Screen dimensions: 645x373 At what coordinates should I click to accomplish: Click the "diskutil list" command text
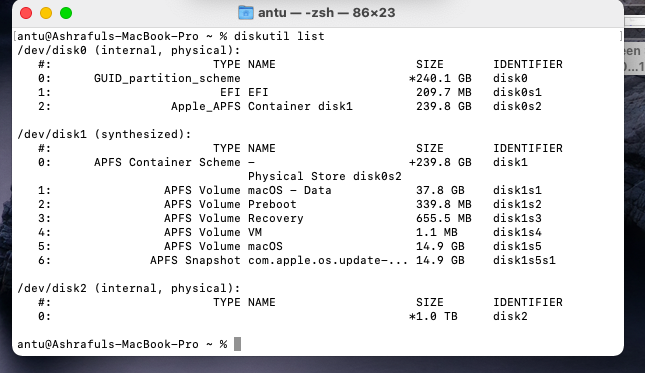(x=279, y=36)
